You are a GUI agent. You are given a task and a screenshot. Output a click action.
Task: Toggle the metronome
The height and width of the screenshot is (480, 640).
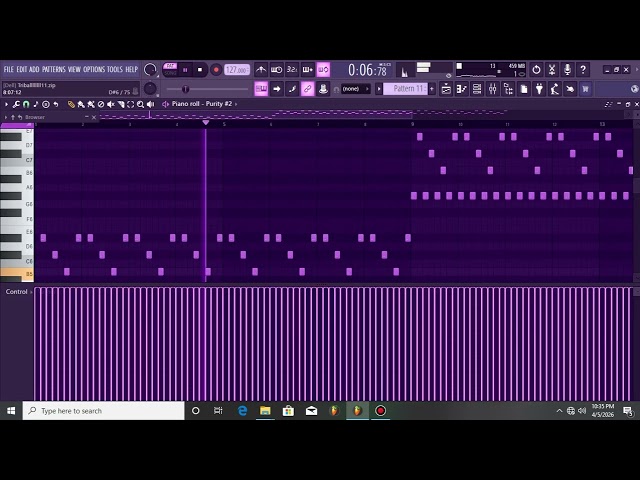pos(261,70)
